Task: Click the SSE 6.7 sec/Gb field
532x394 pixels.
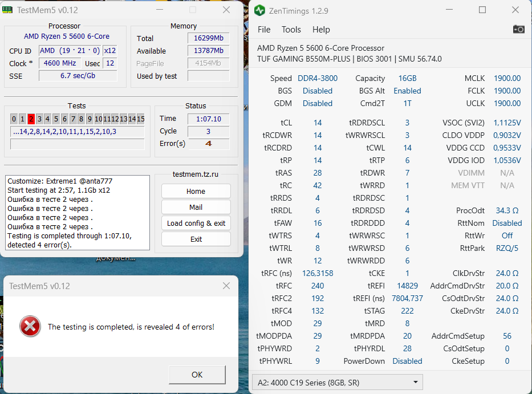Action: pos(78,76)
